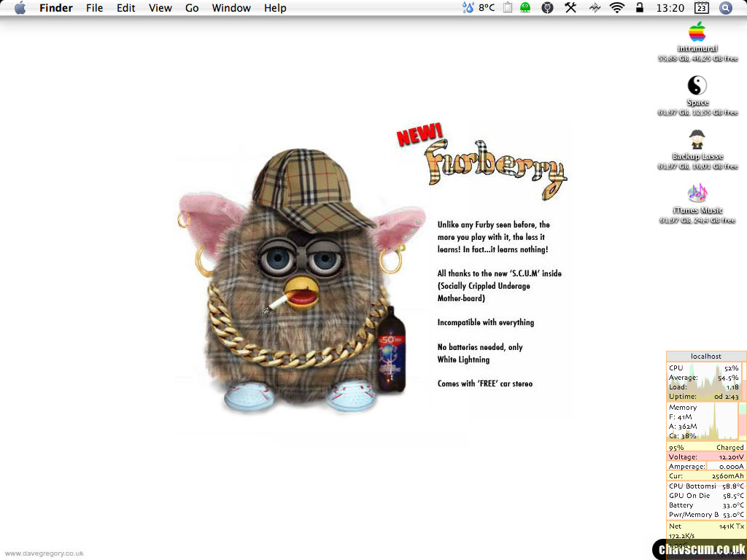
Task: Click the round dark gray menu bar icon
Action: [x=547, y=7]
